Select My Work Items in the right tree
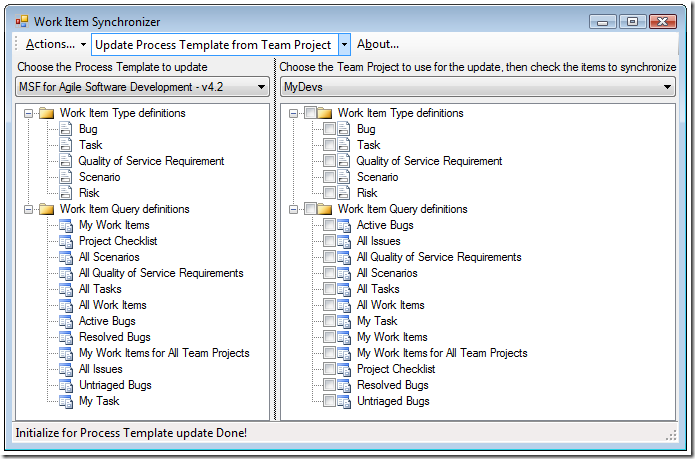Screen dimensions: 695x459 392,337
